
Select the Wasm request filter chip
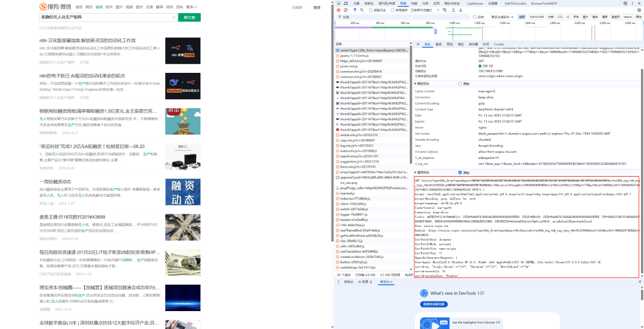[627, 17]
